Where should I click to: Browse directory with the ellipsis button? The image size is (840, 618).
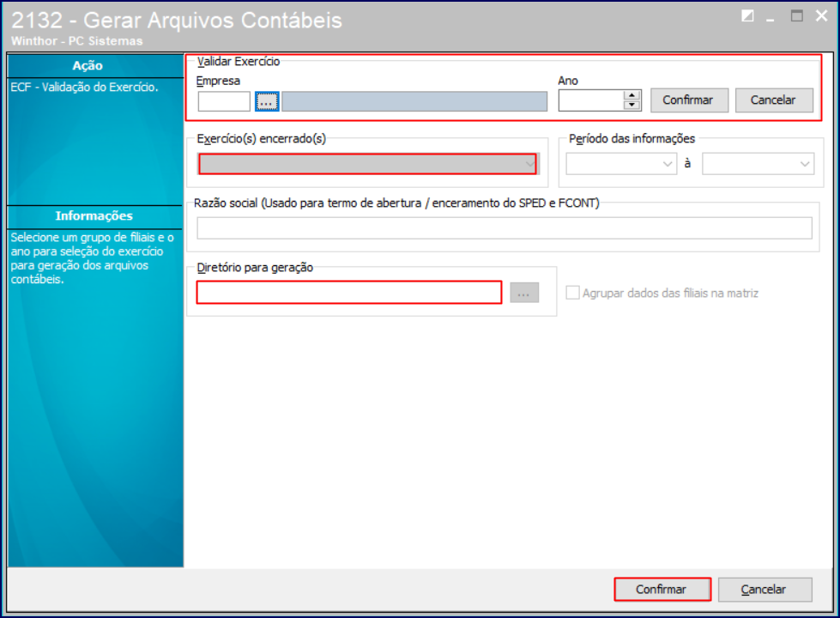pyautogui.click(x=524, y=293)
